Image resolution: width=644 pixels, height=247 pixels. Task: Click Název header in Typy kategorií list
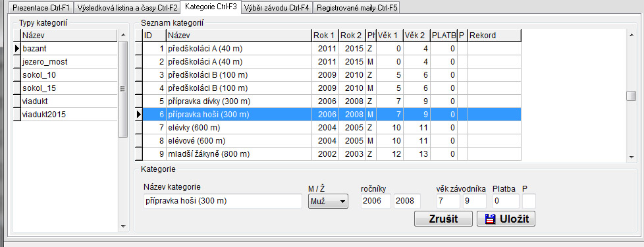point(69,36)
